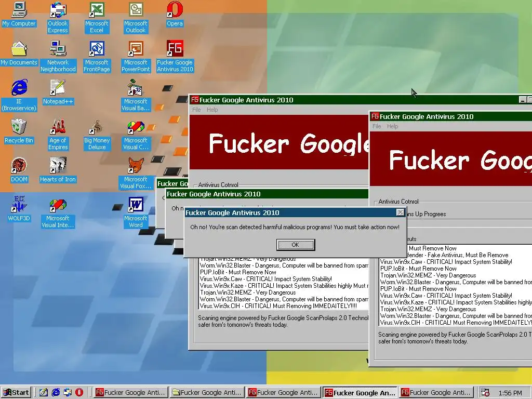Select Virus.Win9x.Kaze row in right window list
Screen dimensions: 532x399
tap(456, 302)
